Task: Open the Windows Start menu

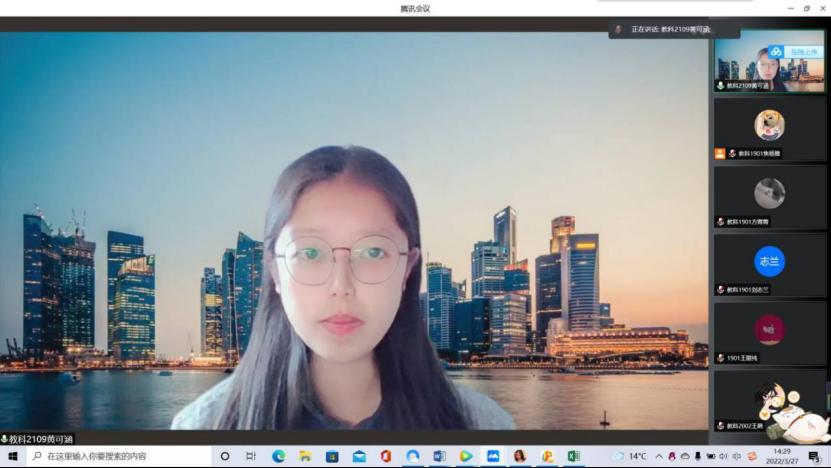Action: (13, 456)
